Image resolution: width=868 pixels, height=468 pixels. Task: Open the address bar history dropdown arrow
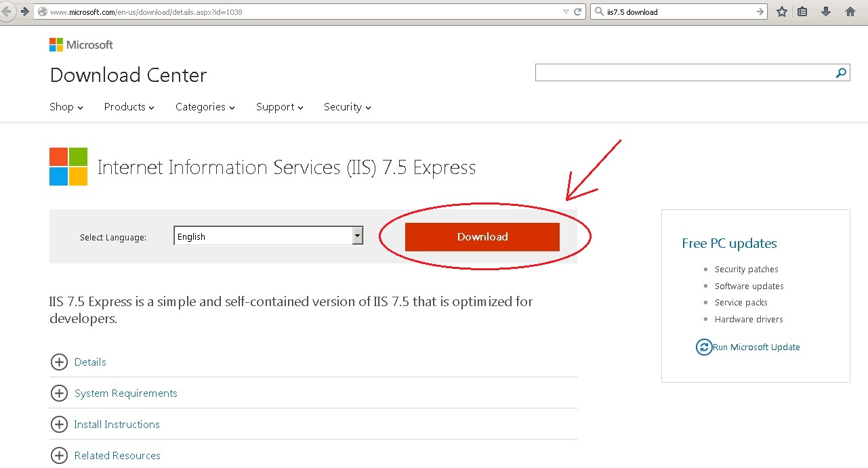click(566, 12)
